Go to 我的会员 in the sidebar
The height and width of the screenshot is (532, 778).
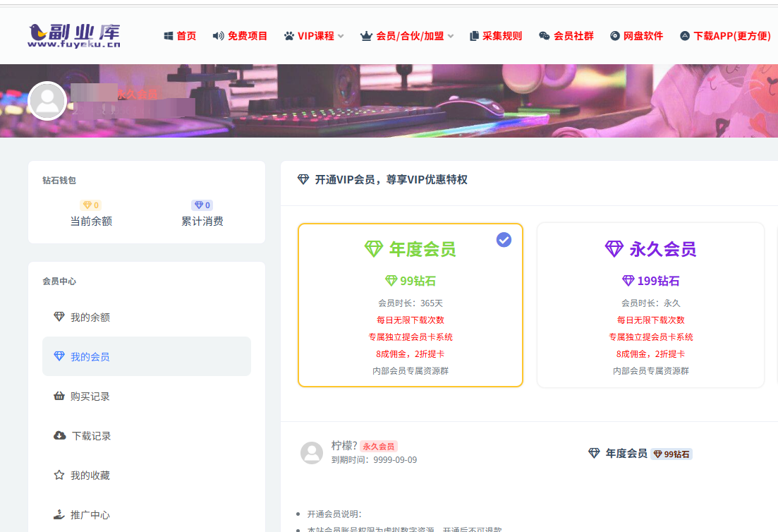pyautogui.click(x=147, y=356)
